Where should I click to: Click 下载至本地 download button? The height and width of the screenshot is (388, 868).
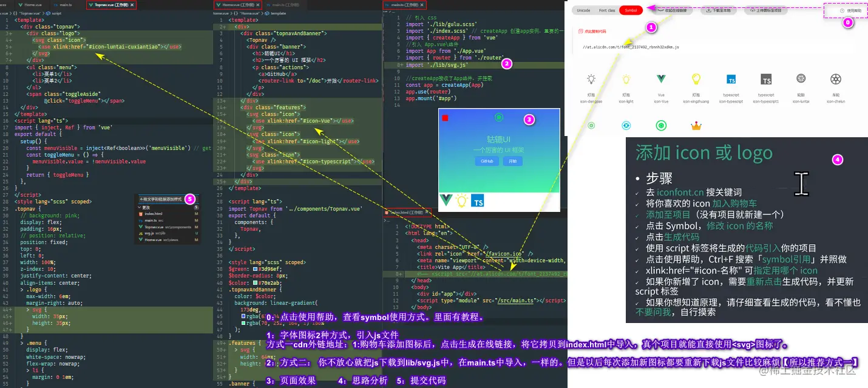(x=720, y=10)
